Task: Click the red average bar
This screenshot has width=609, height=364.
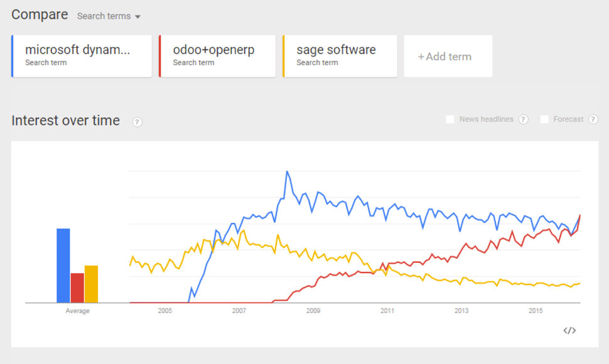Action: [x=77, y=287]
